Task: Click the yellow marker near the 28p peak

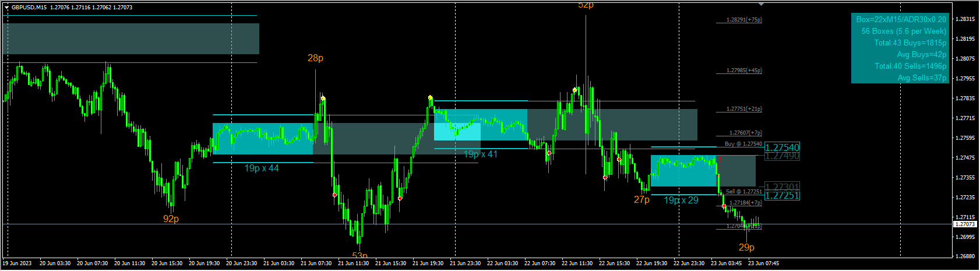Action: coord(323,98)
